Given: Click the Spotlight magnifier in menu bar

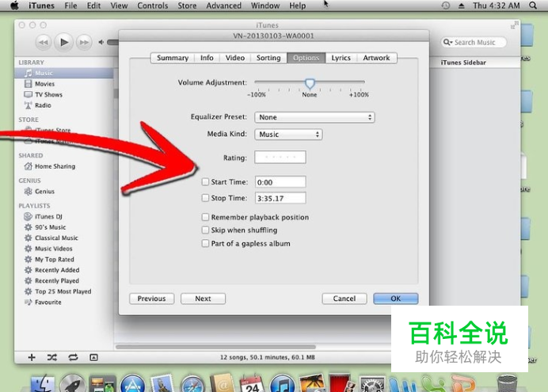Looking at the screenshot, I should [x=533, y=6].
